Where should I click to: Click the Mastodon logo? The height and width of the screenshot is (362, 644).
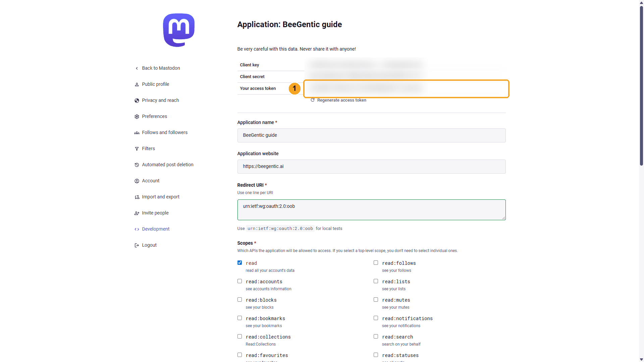click(x=179, y=30)
